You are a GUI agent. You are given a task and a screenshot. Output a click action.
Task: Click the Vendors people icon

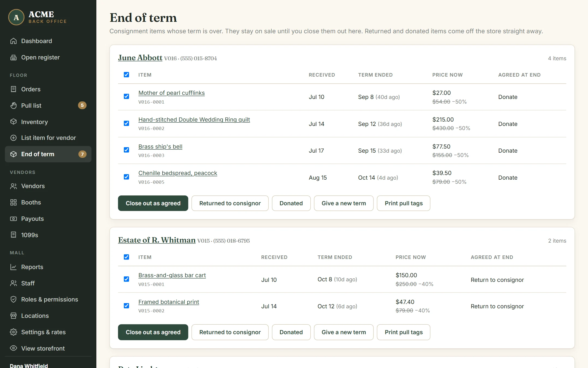point(13,186)
